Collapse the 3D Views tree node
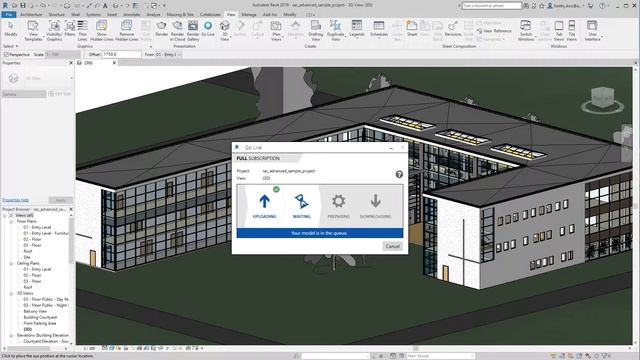The height and width of the screenshot is (360, 640). click(11, 293)
